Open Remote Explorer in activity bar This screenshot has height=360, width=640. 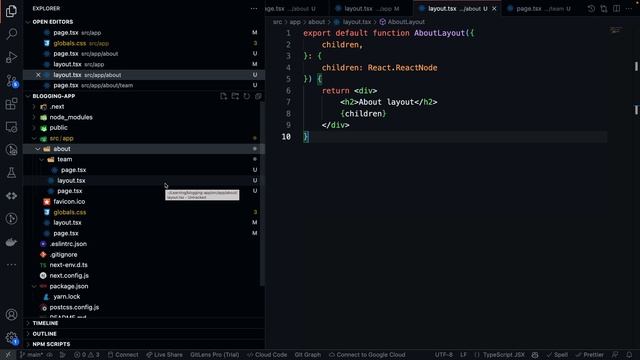(x=11, y=127)
